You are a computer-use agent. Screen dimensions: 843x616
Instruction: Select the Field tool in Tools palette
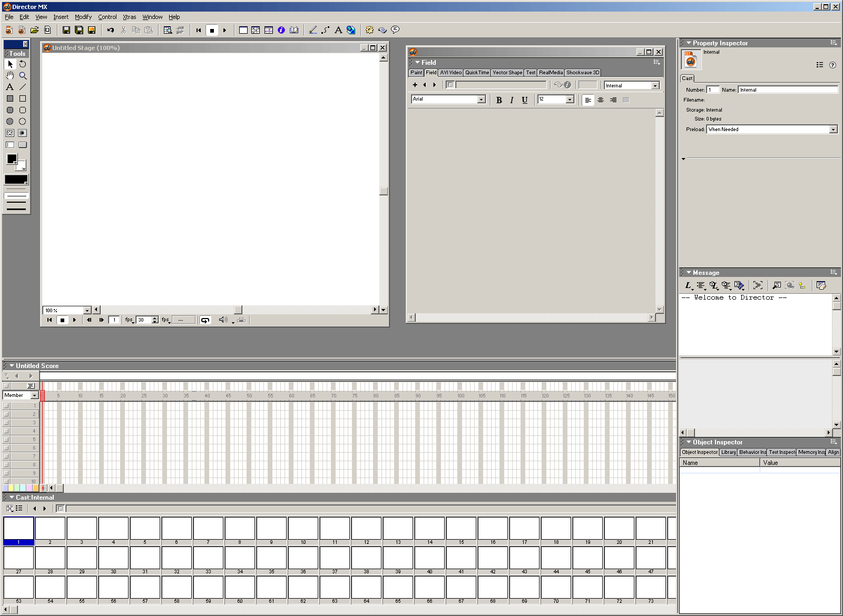click(x=10, y=145)
